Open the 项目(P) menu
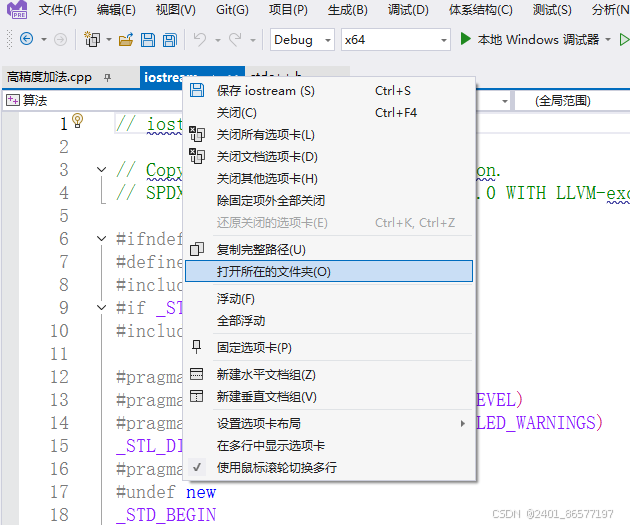The width and height of the screenshot is (630, 525). [x=288, y=10]
